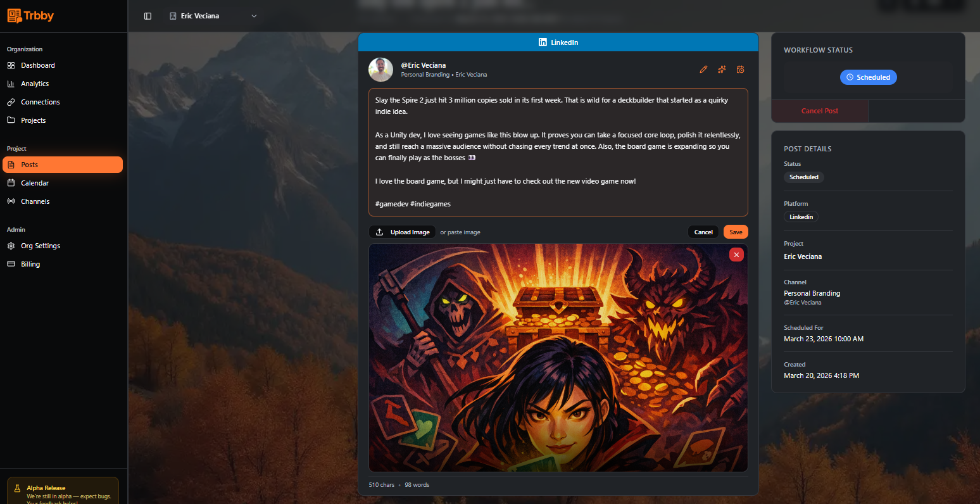Navigate to Projects
This screenshot has width=980, height=504.
click(63, 120)
